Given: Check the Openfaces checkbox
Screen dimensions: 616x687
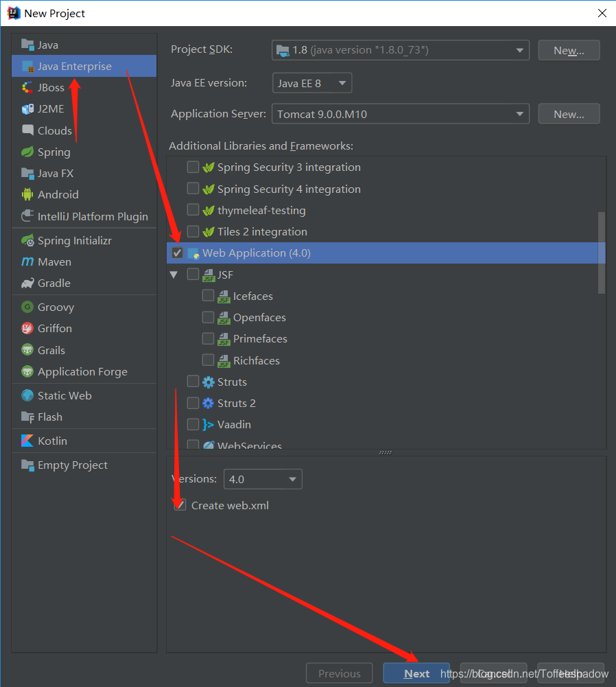Looking at the screenshot, I should (x=208, y=317).
